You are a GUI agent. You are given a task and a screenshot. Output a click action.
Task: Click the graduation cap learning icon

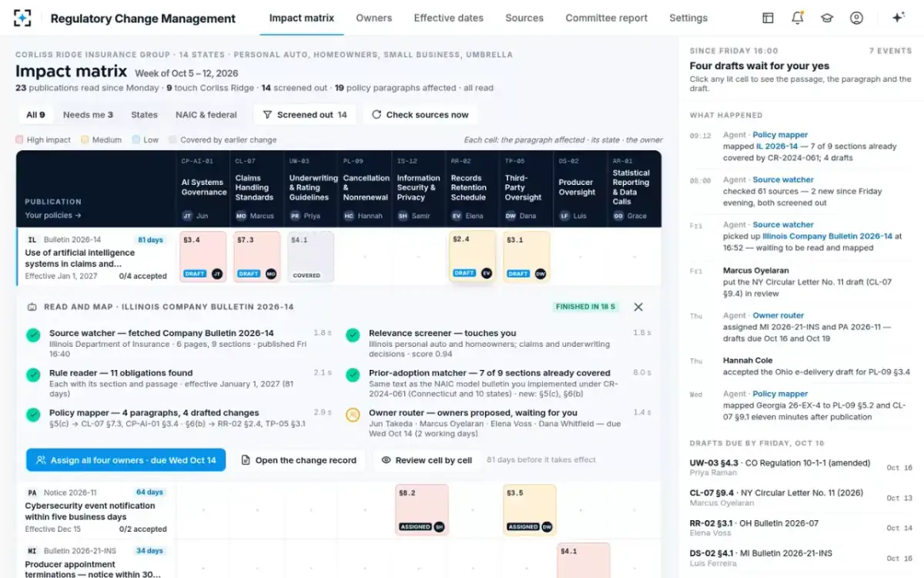[x=827, y=18]
